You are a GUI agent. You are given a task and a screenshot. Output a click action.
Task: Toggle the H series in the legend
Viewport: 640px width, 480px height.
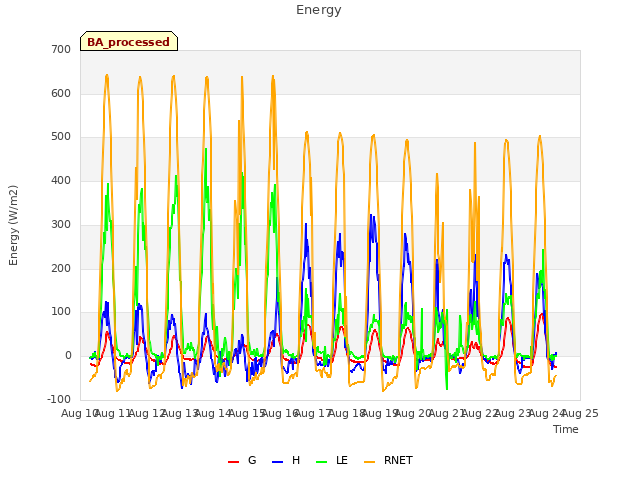(x=286, y=460)
